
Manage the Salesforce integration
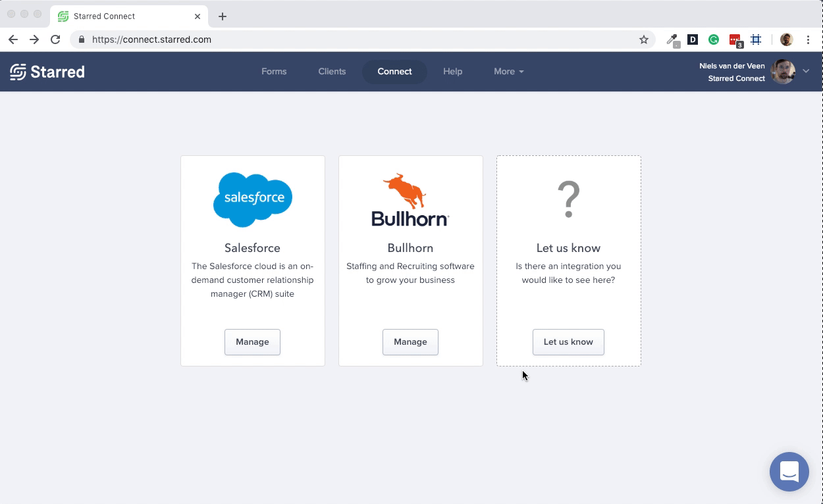[x=252, y=342]
